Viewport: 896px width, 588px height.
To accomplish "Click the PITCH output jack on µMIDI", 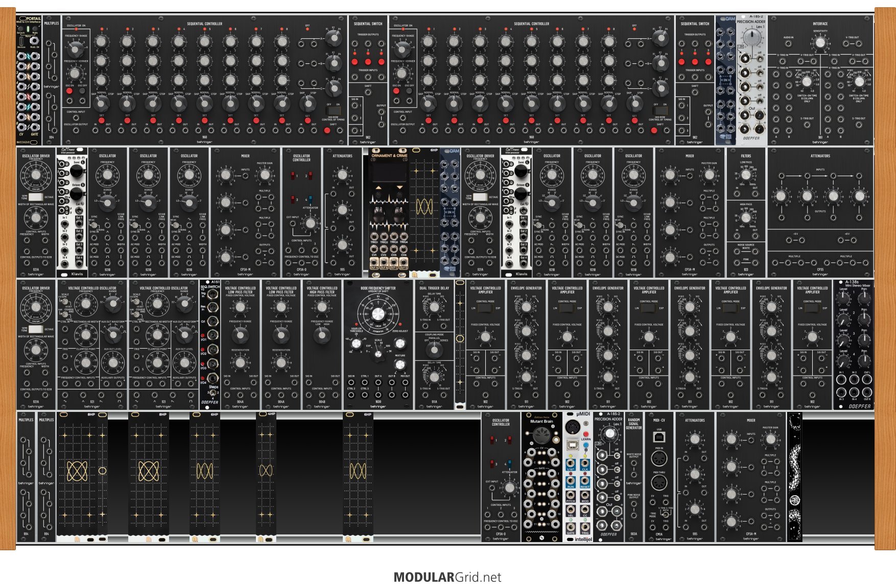I will [571, 494].
